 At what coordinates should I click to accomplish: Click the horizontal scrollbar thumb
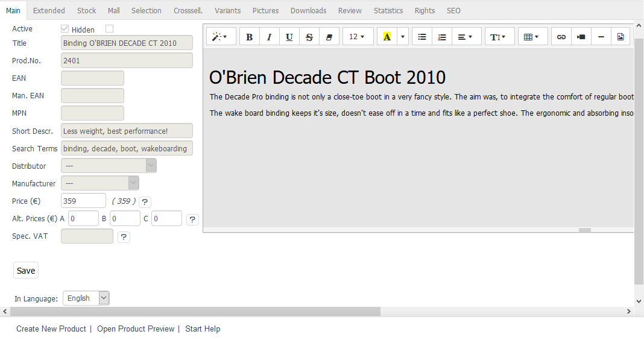coord(195,312)
